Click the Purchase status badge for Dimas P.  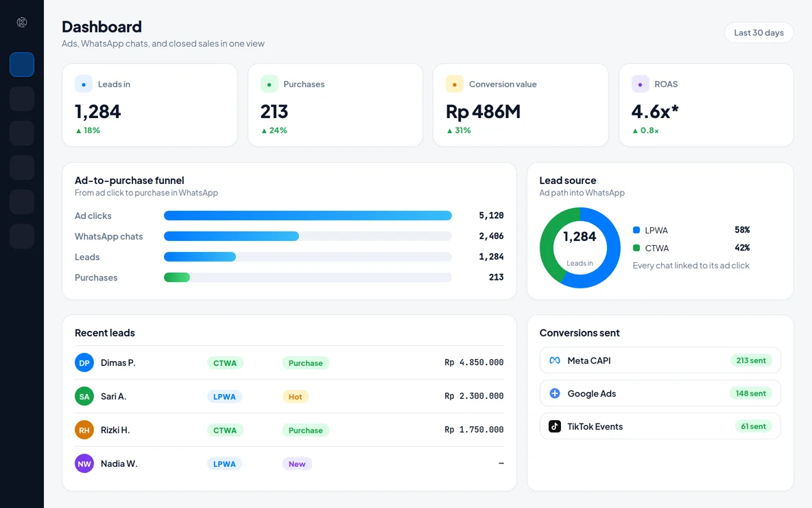(x=306, y=363)
